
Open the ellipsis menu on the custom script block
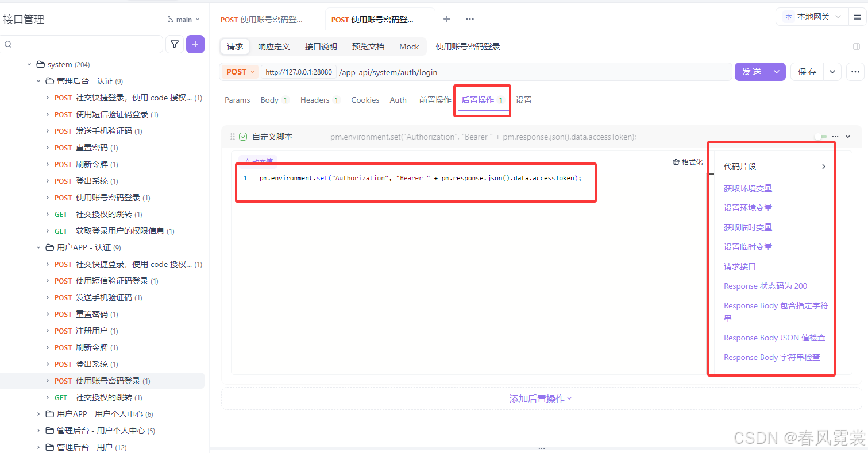tap(835, 137)
